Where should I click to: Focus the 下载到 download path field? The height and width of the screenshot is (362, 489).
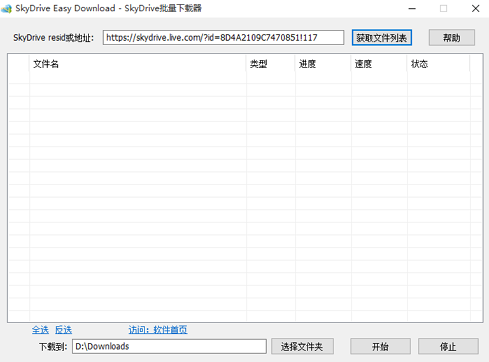pos(169,347)
